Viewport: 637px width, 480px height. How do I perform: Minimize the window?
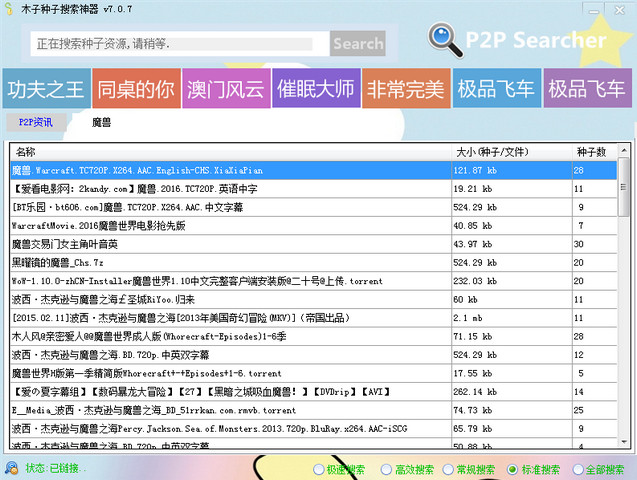594,10
